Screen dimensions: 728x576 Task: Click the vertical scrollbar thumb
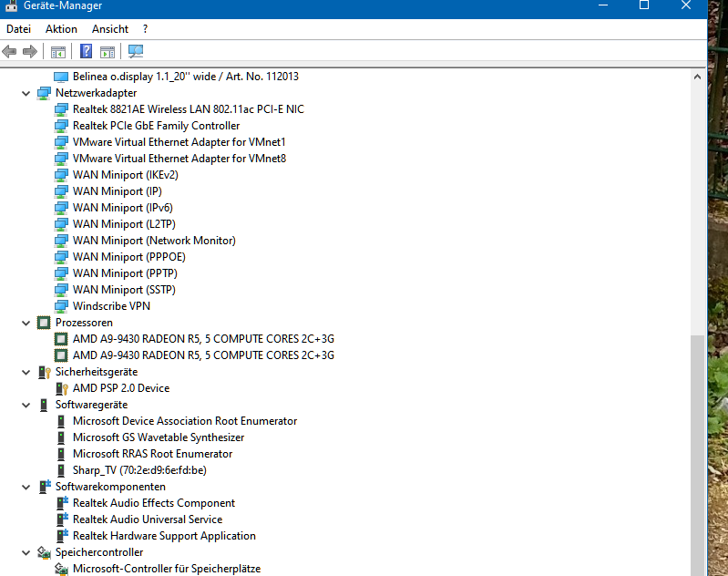coord(697,455)
